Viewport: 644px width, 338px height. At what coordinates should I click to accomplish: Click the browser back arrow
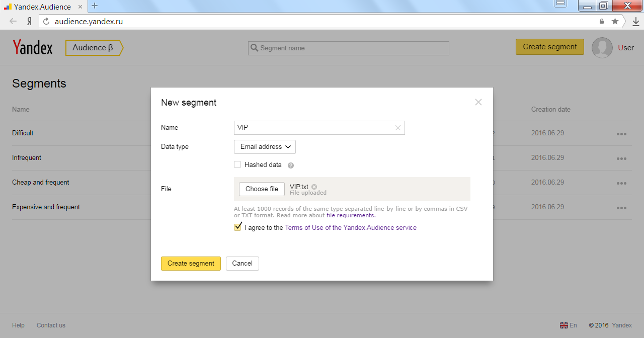tap(13, 22)
